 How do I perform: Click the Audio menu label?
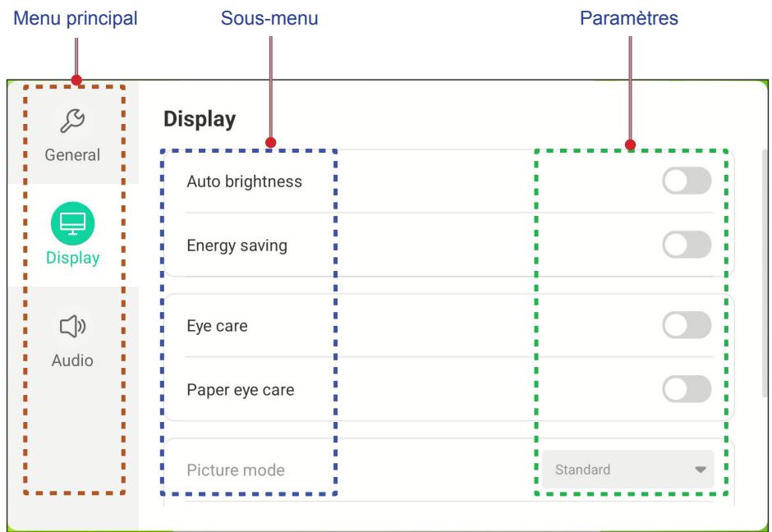point(72,360)
